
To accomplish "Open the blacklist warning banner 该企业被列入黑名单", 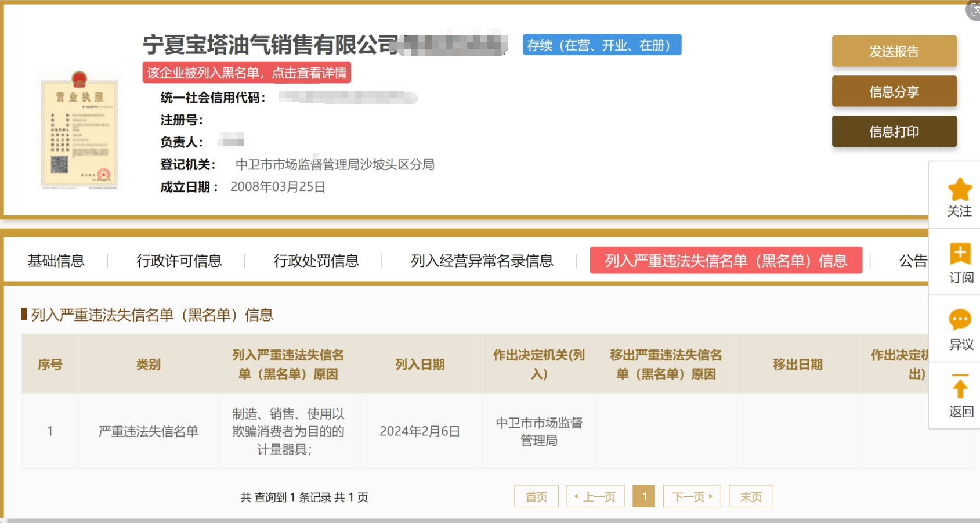I will pos(247,73).
